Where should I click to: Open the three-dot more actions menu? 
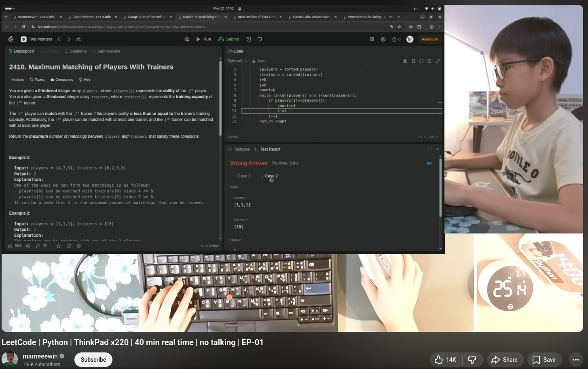coord(576,360)
